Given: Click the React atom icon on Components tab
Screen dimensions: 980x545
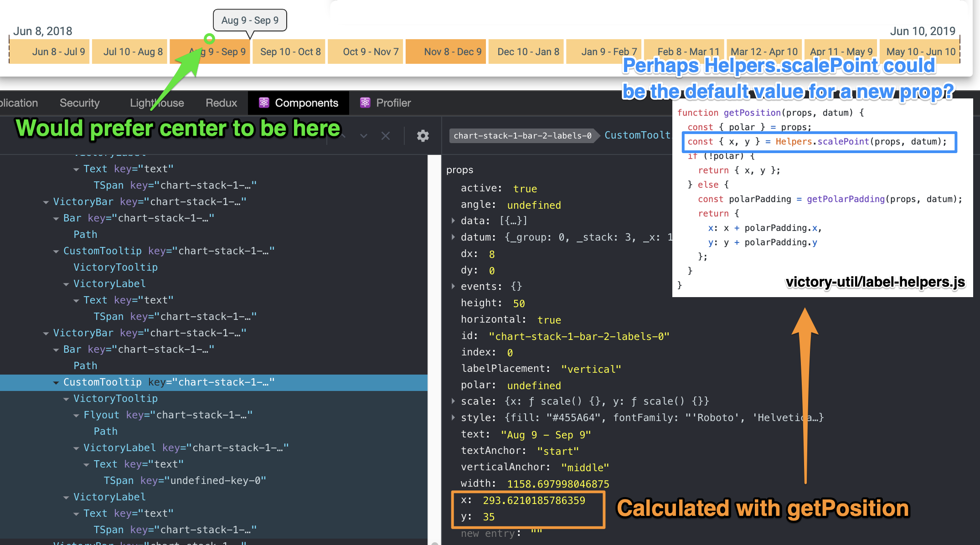Looking at the screenshot, I should click(264, 103).
